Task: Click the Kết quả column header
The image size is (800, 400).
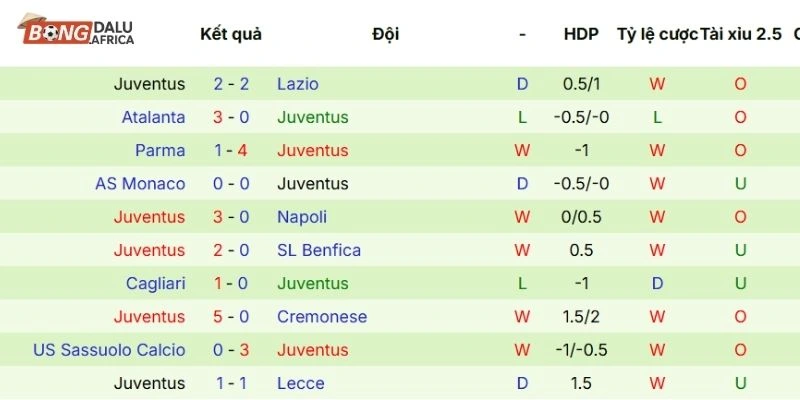Action: [231, 34]
